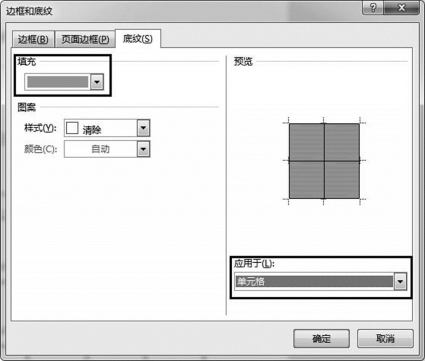Image resolution: width=425 pixels, height=361 pixels.
Task: Click the white pattern swatch beside 清除
Action: tap(72, 128)
